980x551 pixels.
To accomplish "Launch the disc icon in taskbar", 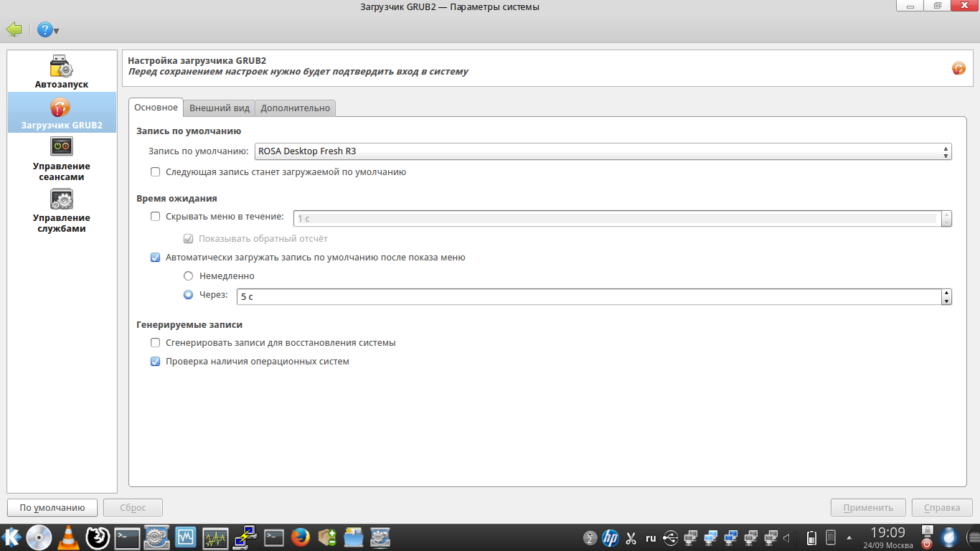I will point(39,537).
